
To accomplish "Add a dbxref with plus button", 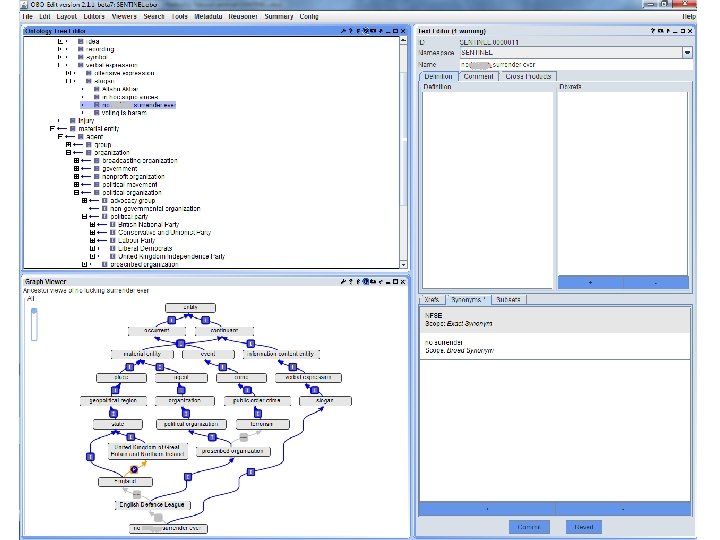I will point(591,282).
